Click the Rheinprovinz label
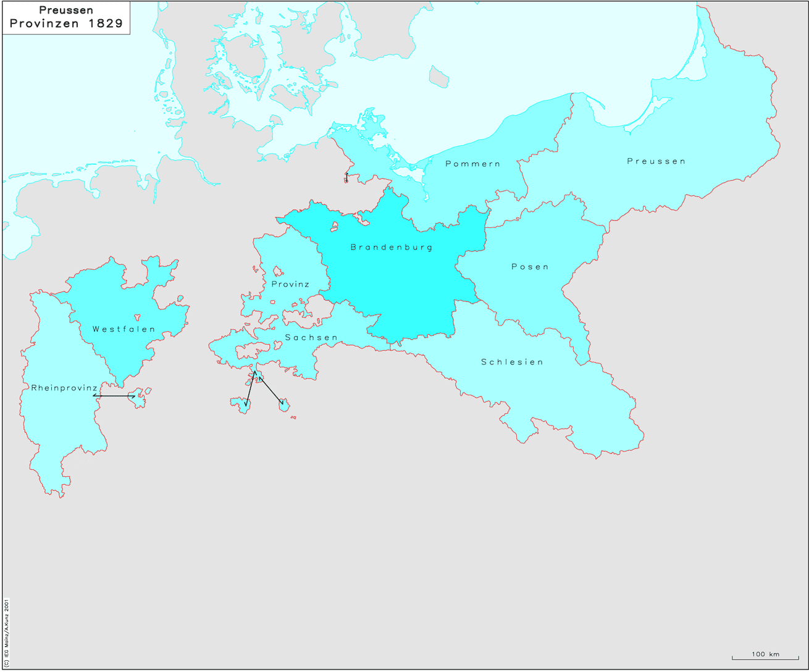Viewport: 809px width, 672px height. click(x=64, y=388)
